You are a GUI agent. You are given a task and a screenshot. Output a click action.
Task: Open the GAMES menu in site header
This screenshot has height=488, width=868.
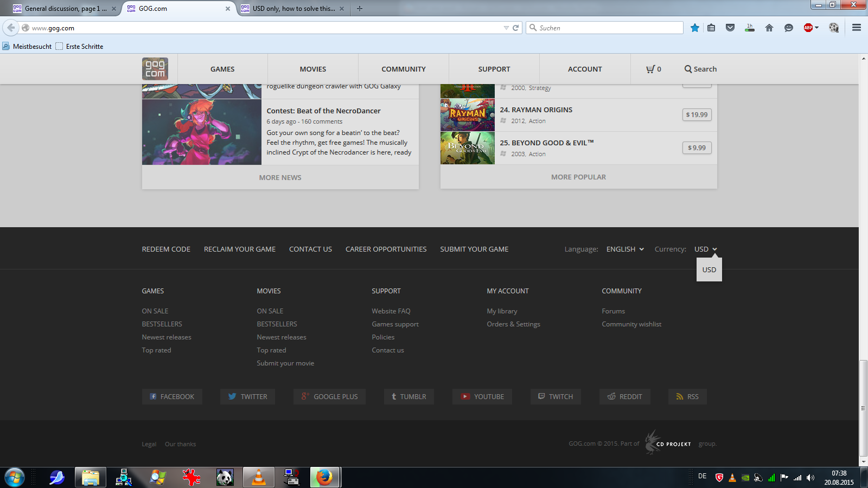tap(222, 69)
